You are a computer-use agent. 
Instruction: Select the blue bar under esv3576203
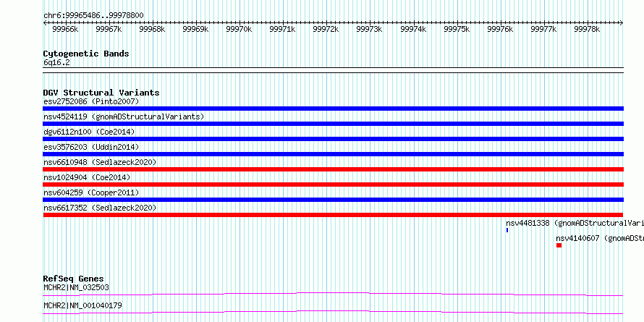click(333, 154)
